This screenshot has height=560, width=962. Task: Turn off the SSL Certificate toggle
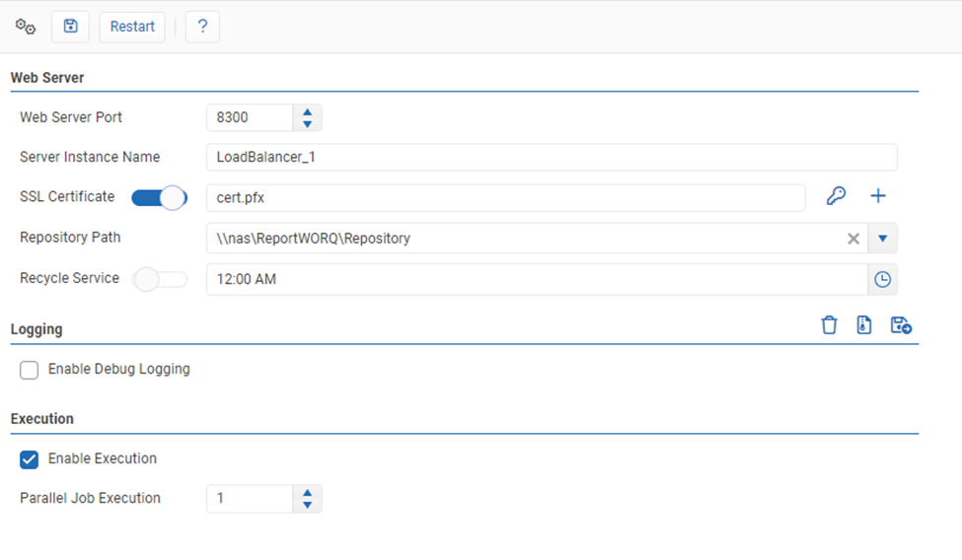pos(160,197)
